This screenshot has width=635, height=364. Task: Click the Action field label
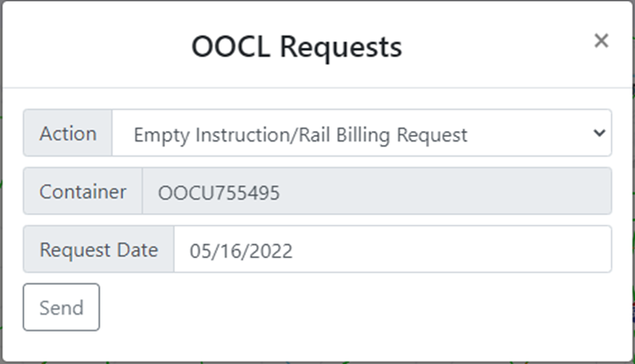(x=68, y=133)
